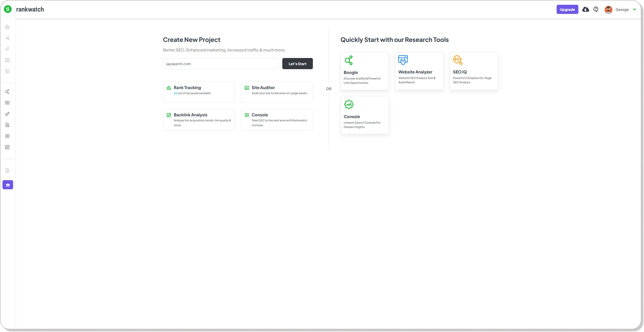The height and width of the screenshot is (332, 644).
Task: Open the share-nodes Boogle sidebar icon
Action: (x=7, y=92)
